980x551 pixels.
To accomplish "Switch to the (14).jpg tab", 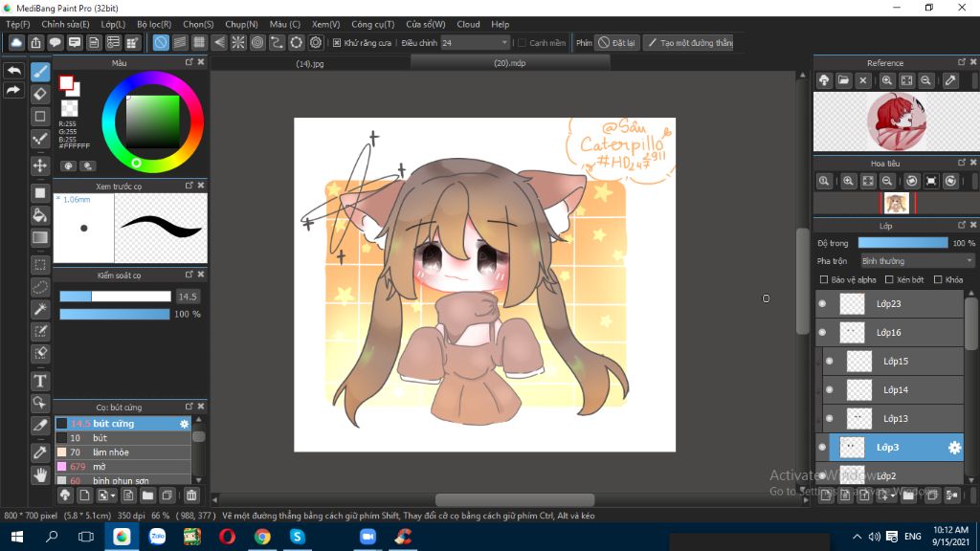I will (x=310, y=63).
